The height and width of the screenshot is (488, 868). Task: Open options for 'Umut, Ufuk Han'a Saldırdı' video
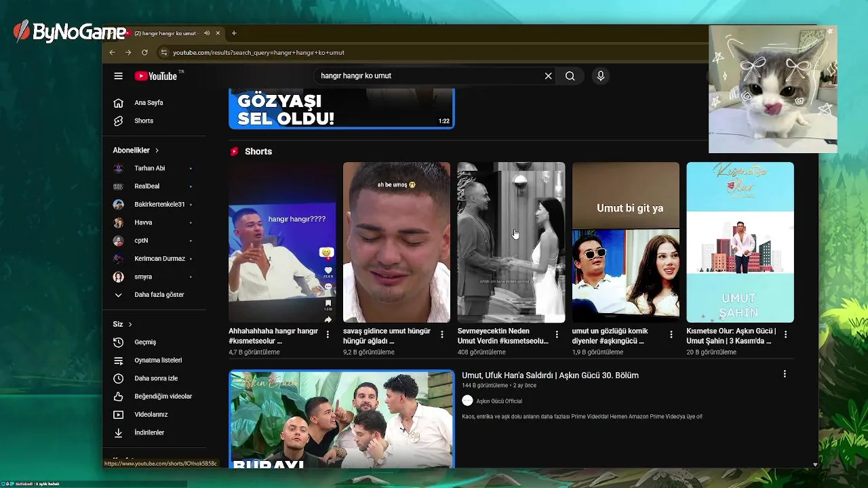tap(785, 374)
